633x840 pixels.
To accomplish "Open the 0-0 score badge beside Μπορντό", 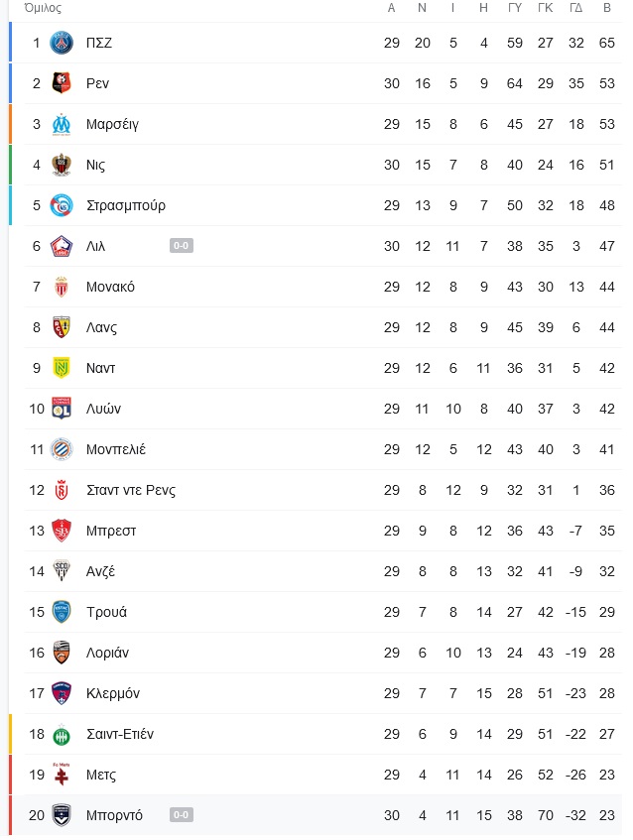I will 182,815.
